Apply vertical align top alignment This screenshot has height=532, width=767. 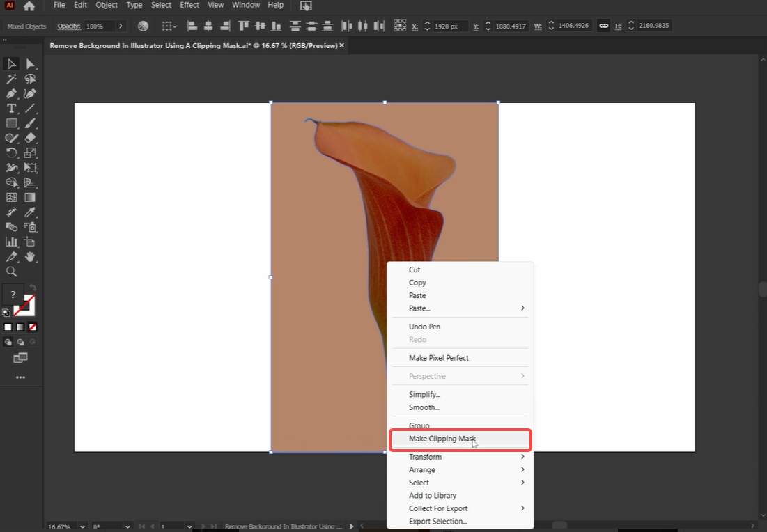(244, 26)
